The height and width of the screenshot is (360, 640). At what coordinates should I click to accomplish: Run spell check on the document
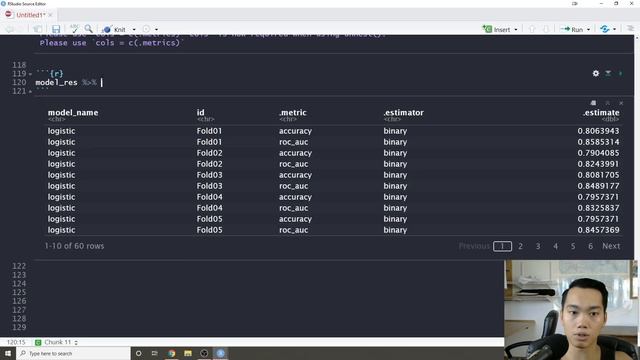(x=74, y=29)
